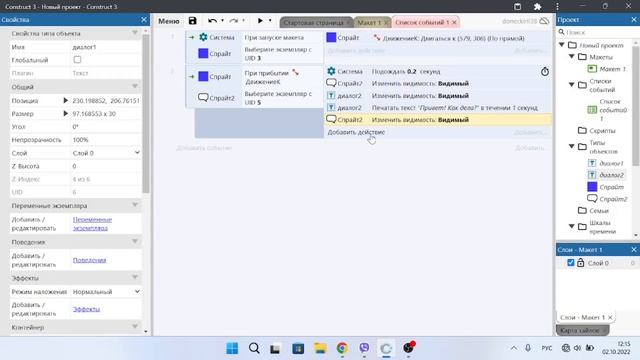Open Chrome from the taskbar

342,348
